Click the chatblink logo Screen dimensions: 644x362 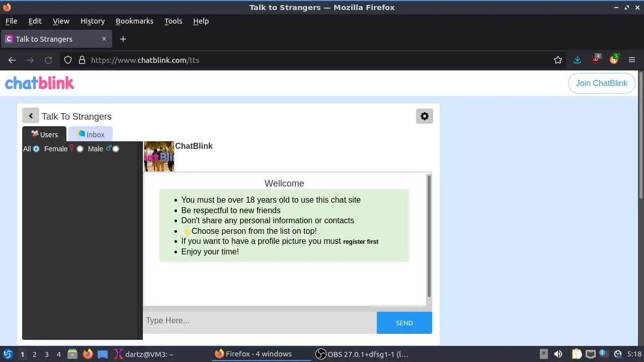point(39,83)
